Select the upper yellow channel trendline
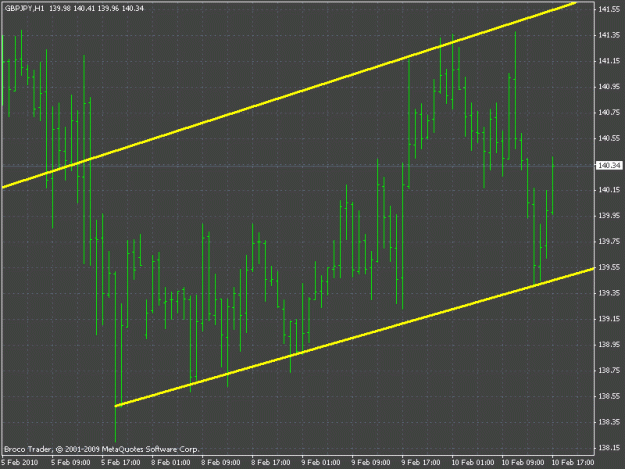625x469 pixels. (289, 94)
